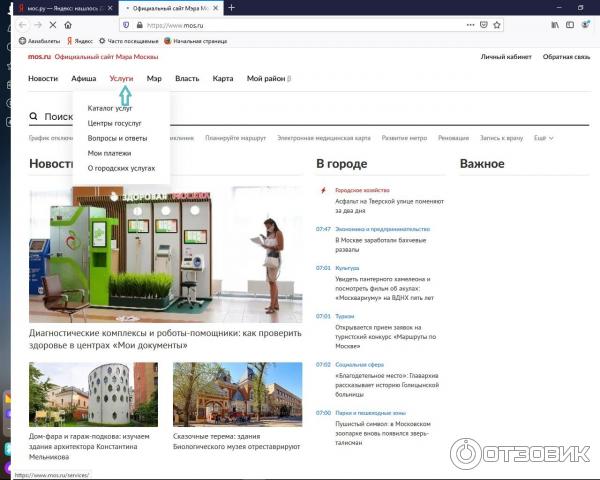This screenshot has height=480, width=600.
Task: Select Каталог услуг from the dropdown
Action: (x=110, y=108)
